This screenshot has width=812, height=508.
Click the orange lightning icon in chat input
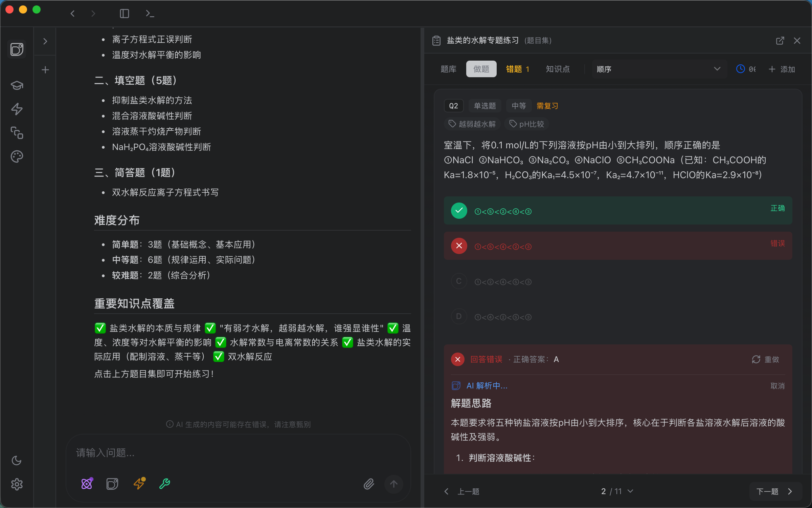click(139, 483)
